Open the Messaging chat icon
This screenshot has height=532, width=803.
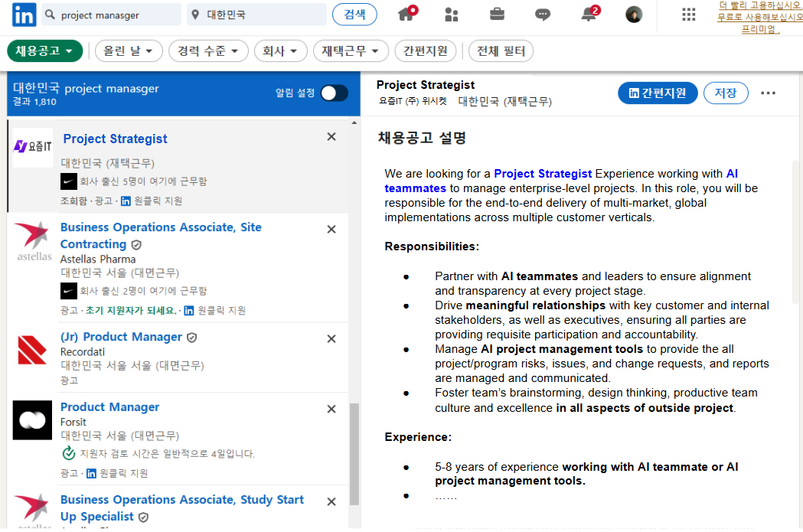click(542, 15)
